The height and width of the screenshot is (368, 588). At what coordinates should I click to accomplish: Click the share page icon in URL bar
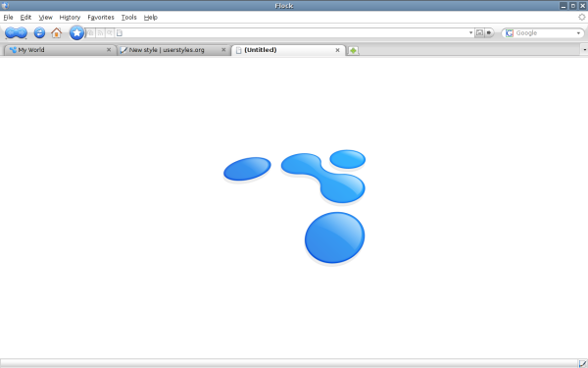point(91,33)
